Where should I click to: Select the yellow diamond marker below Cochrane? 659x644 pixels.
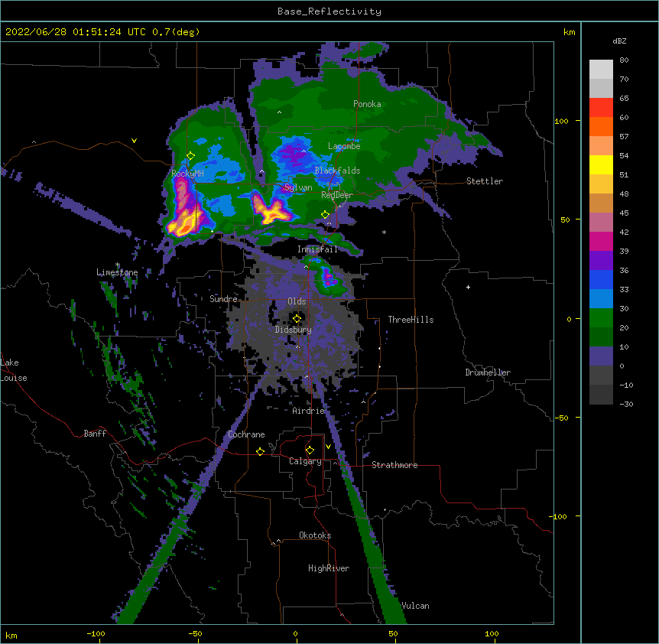click(260, 451)
